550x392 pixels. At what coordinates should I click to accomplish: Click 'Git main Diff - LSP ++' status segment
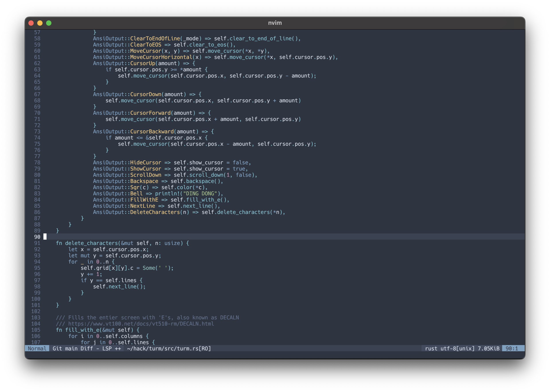pos(87,348)
